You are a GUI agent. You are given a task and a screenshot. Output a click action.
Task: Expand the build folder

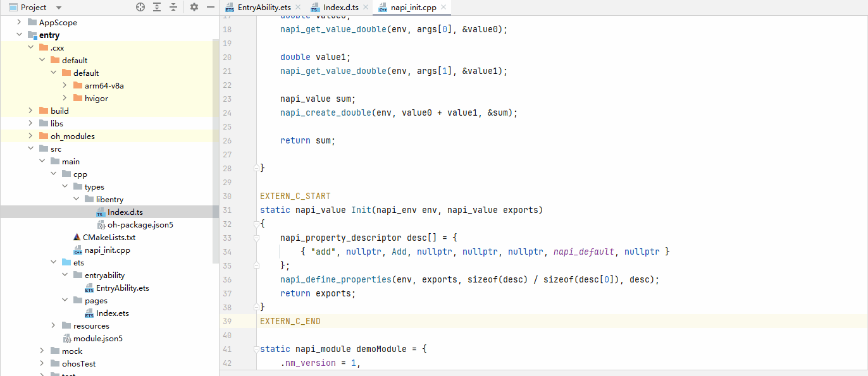coord(30,111)
